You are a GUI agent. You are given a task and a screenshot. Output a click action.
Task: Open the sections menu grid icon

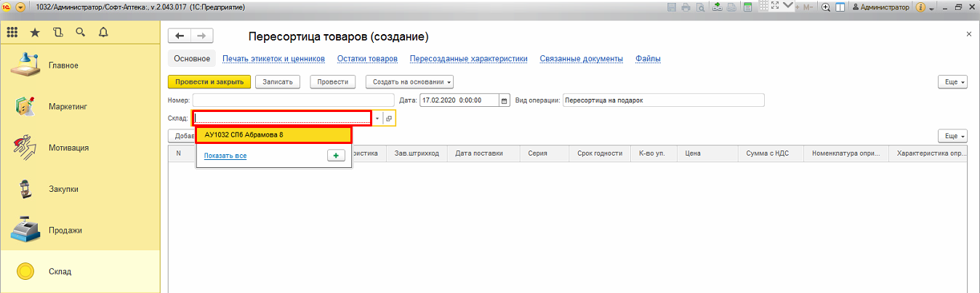12,33
